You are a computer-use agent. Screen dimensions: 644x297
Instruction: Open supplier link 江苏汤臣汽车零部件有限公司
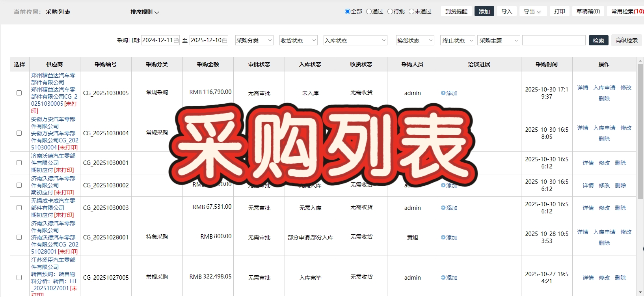pos(53,263)
